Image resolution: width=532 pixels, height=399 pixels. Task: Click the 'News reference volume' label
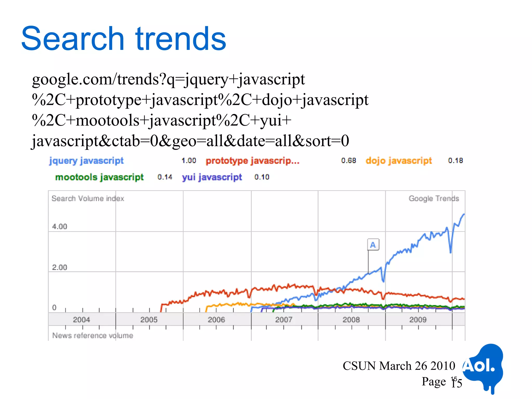[x=92, y=335]
